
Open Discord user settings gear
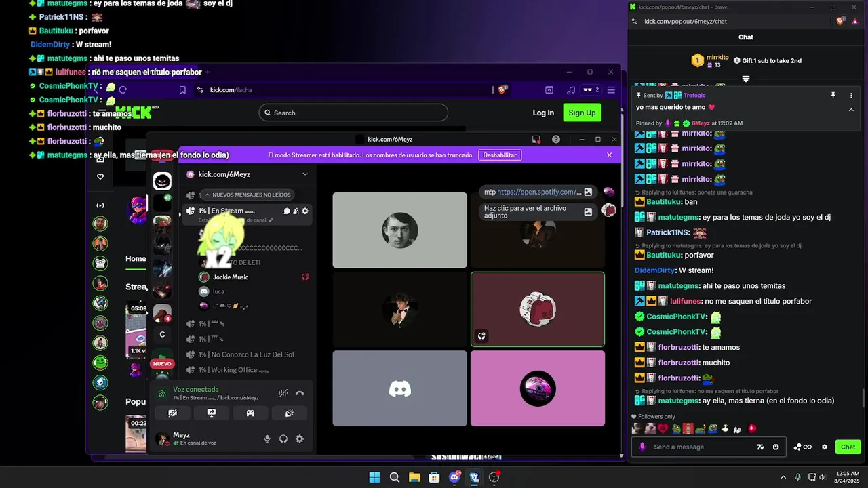300,439
